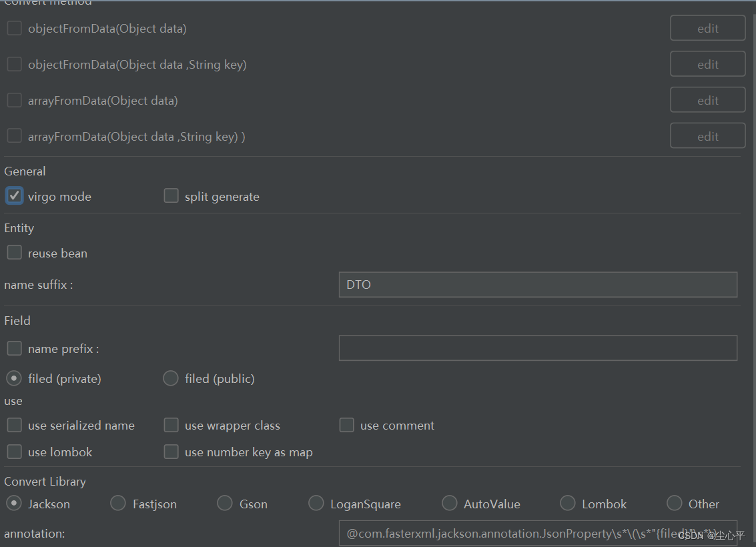Check the reuse bean option

(14, 252)
